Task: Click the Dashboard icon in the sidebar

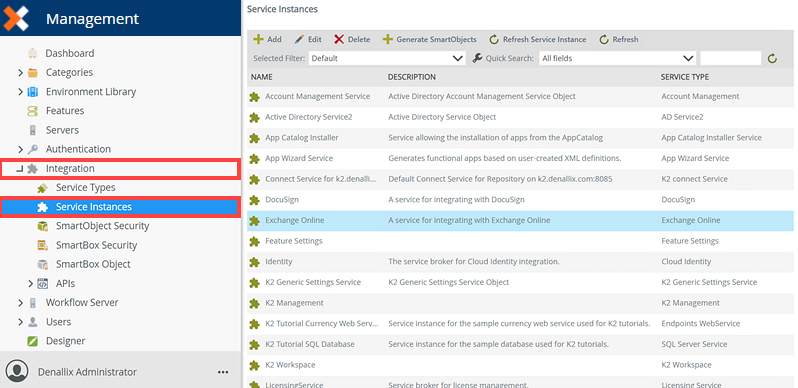Action: pos(33,53)
